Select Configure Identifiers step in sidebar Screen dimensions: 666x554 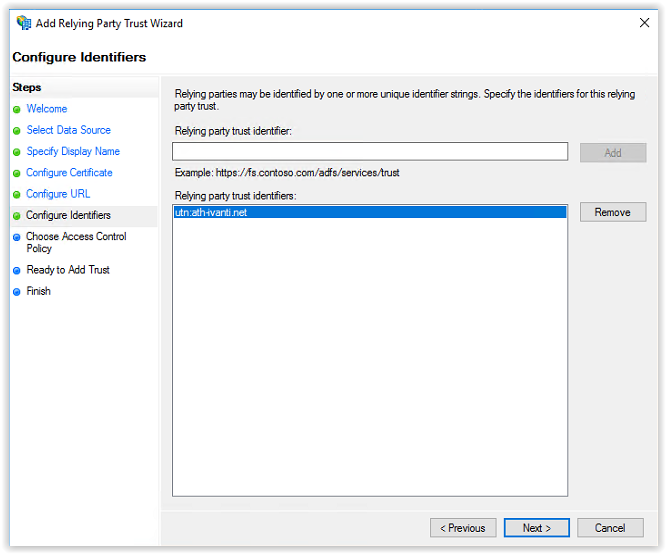68,215
